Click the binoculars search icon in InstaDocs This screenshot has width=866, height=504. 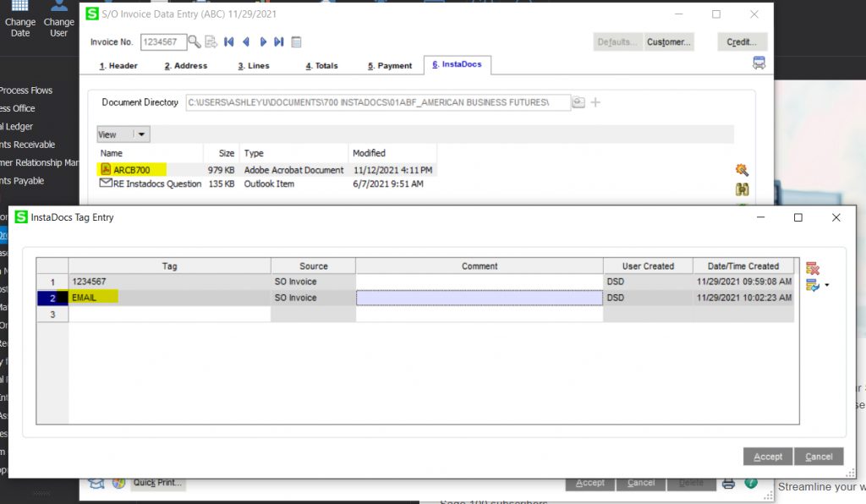(743, 189)
